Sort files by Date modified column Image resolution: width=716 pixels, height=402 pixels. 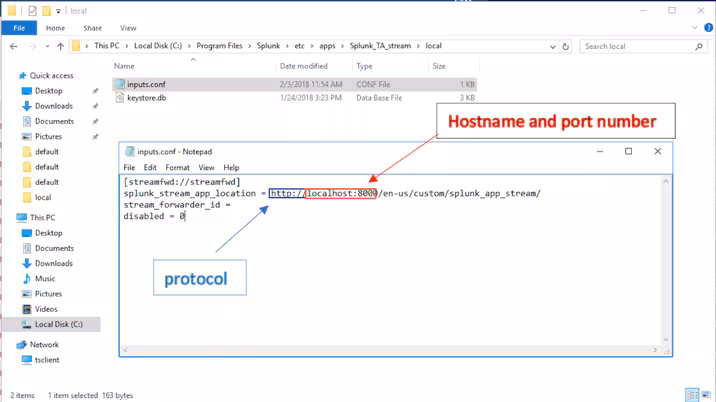[x=303, y=66]
